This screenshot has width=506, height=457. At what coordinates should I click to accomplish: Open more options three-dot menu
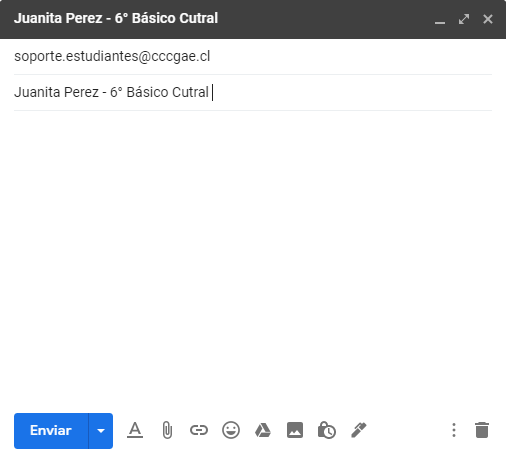(454, 430)
